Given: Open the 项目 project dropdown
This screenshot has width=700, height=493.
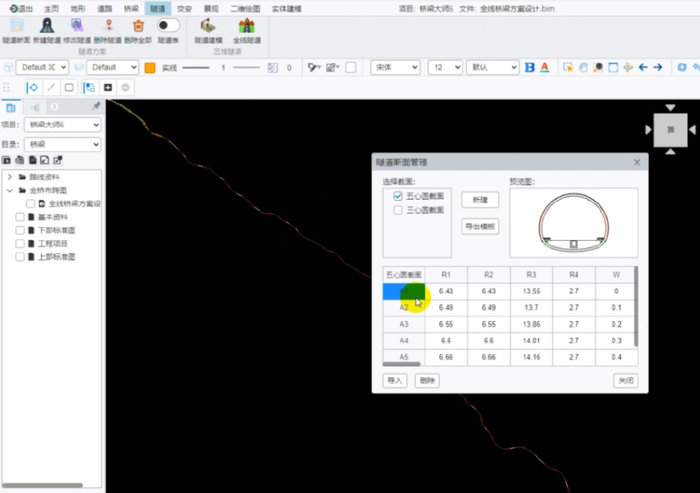Looking at the screenshot, I should click(x=62, y=125).
